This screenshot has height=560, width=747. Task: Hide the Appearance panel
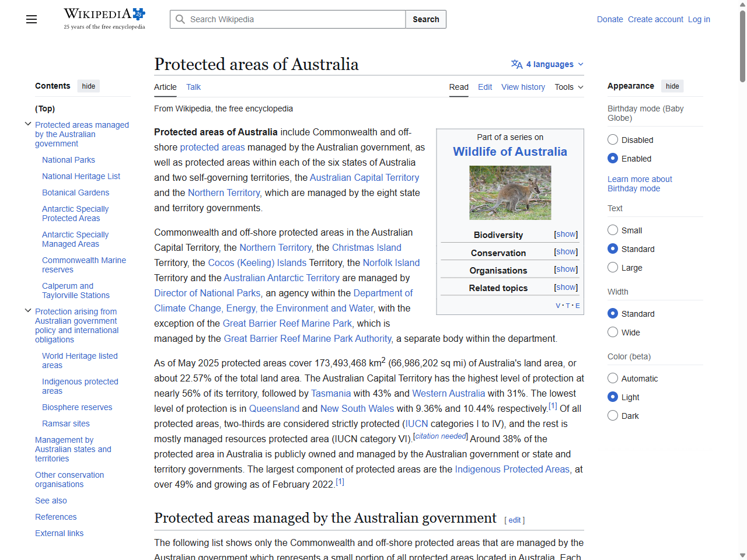click(x=672, y=86)
